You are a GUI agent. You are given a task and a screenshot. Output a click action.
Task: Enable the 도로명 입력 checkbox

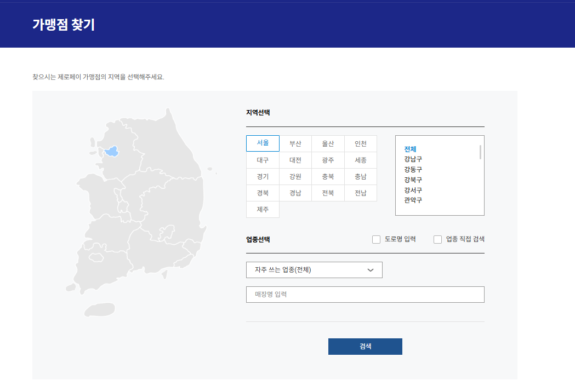pyautogui.click(x=376, y=240)
